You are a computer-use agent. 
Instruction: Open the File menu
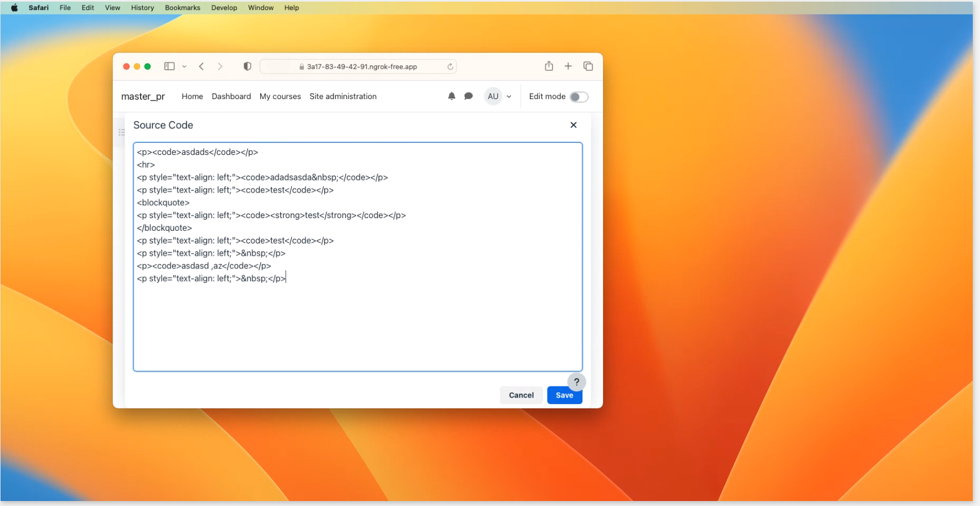pyautogui.click(x=65, y=8)
